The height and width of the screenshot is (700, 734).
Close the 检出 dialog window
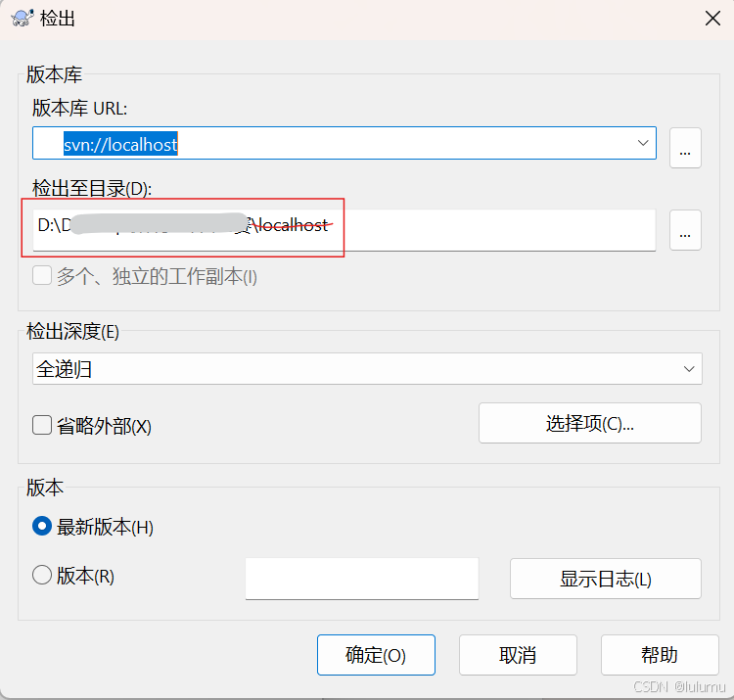[x=712, y=19]
